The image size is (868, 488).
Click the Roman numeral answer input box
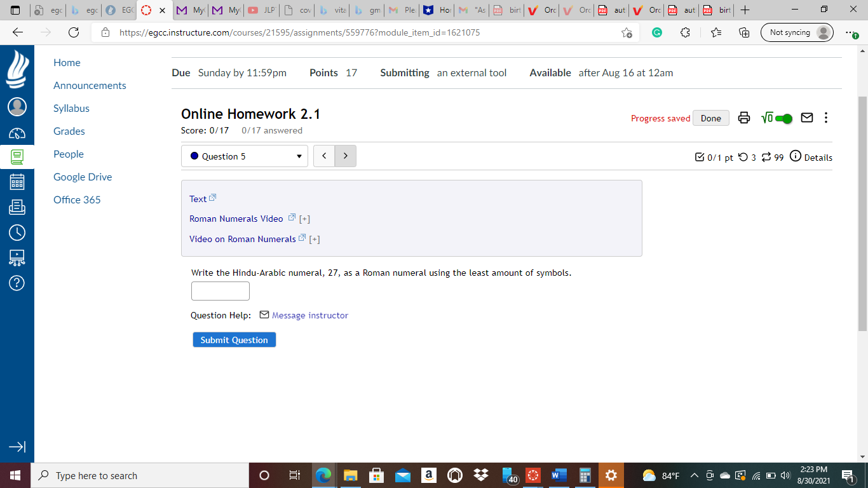220,291
